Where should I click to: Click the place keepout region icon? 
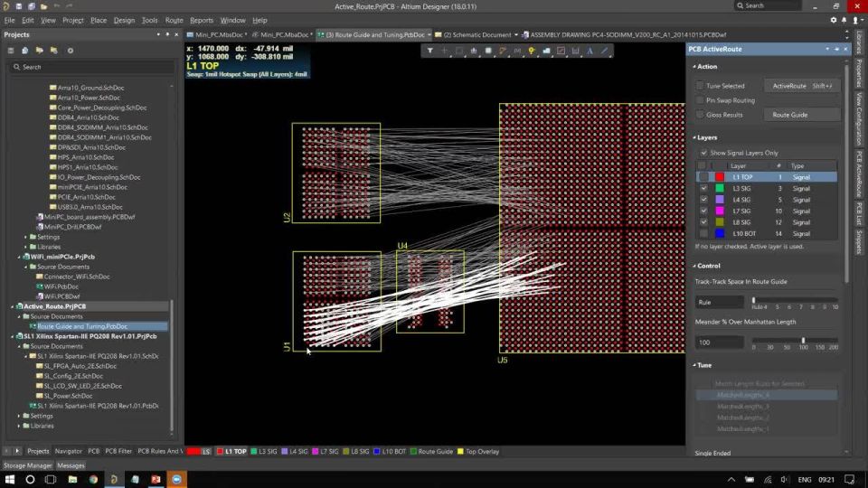561,51
